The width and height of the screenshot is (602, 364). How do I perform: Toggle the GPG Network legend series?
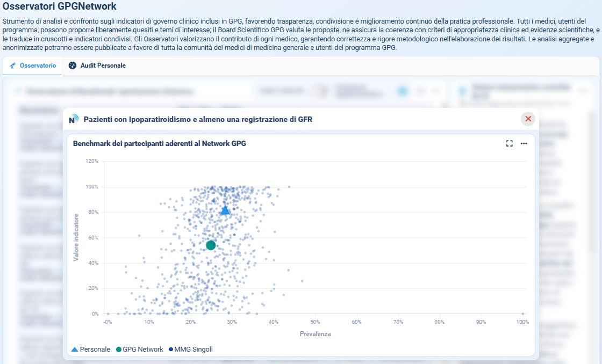(140, 350)
